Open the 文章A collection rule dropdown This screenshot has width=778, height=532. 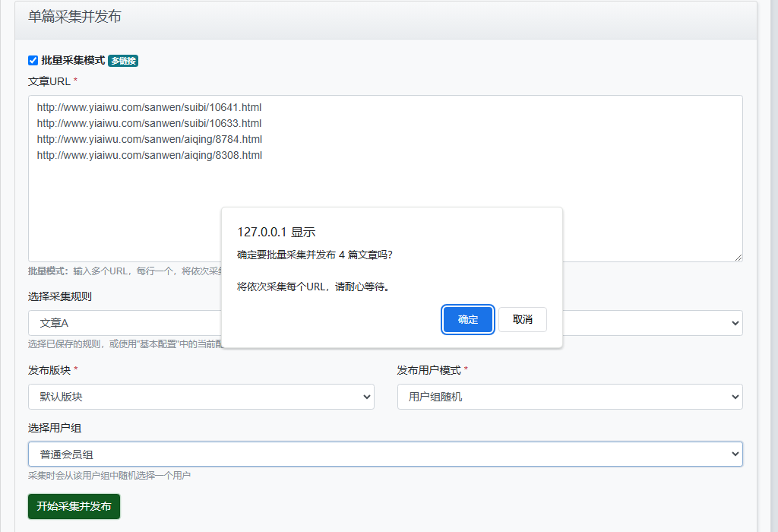pyautogui.click(x=122, y=323)
